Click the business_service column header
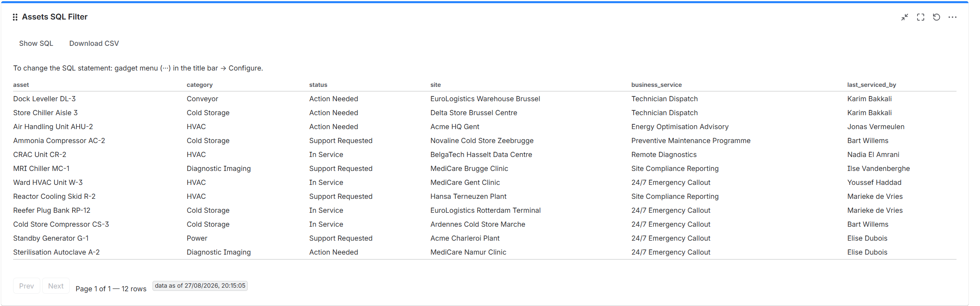This screenshot has width=980, height=306. pos(656,85)
